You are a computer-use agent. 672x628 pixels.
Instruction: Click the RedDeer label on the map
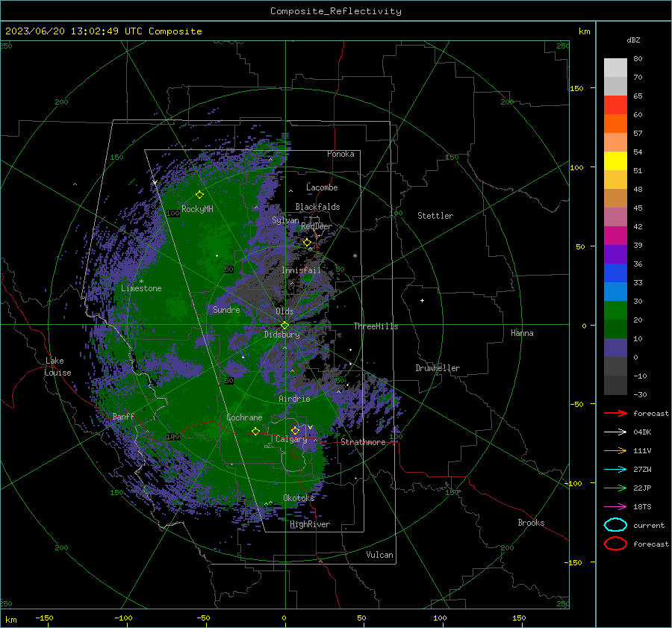(x=317, y=226)
